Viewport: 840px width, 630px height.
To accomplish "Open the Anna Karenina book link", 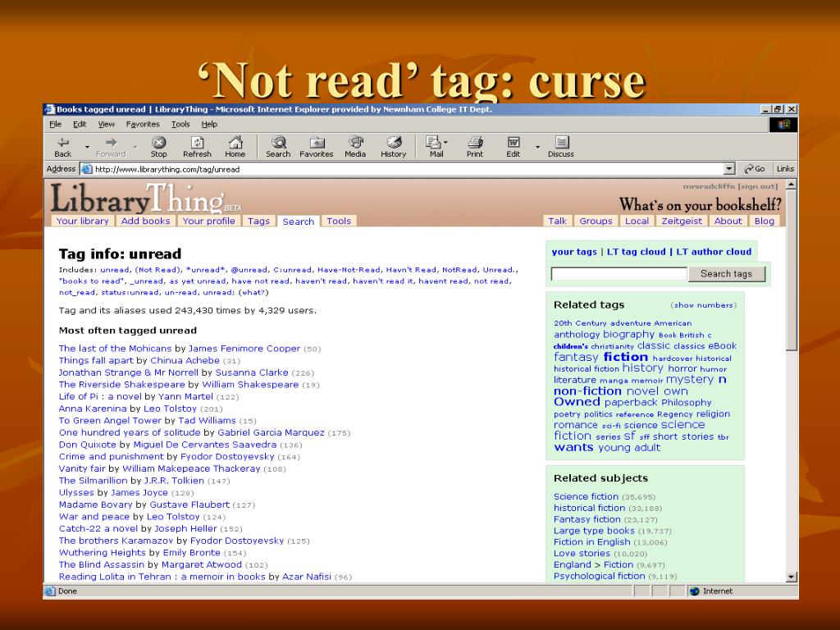I will pyautogui.click(x=93, y=409).
